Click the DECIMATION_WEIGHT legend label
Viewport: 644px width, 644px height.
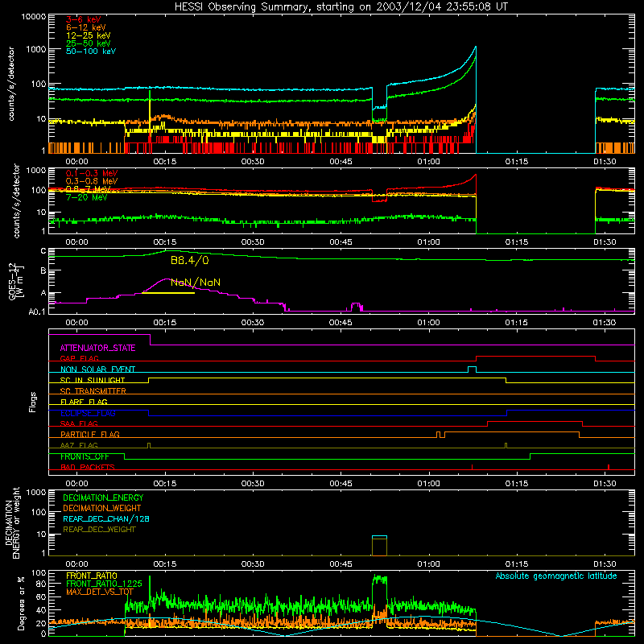click(102, 508)
